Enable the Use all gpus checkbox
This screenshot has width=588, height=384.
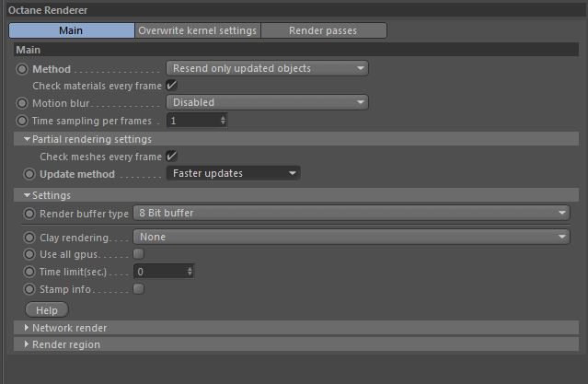(x=138, y=254)
